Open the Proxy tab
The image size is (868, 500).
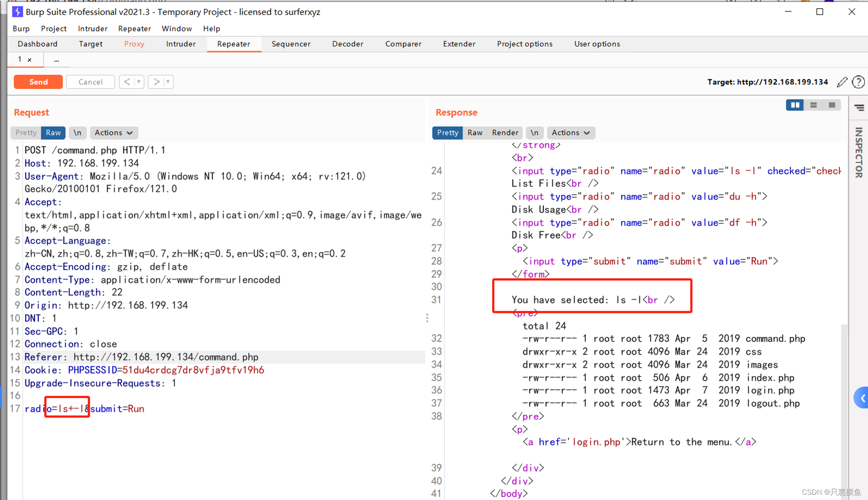133,43
